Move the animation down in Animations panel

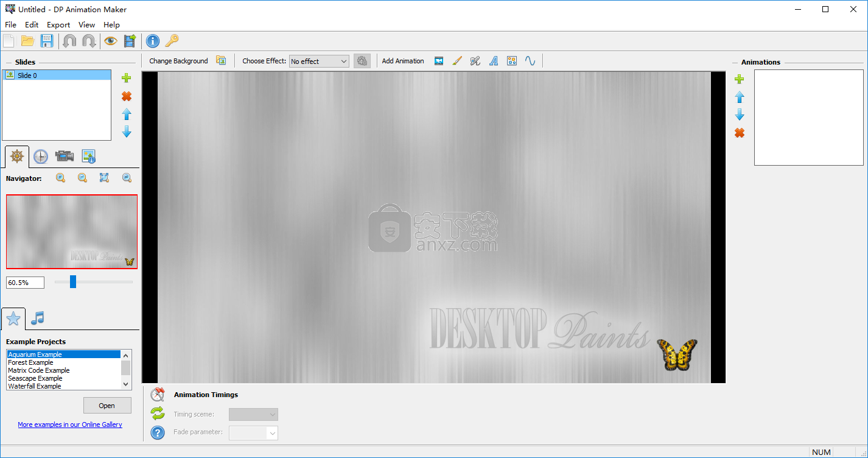point(740,114)
